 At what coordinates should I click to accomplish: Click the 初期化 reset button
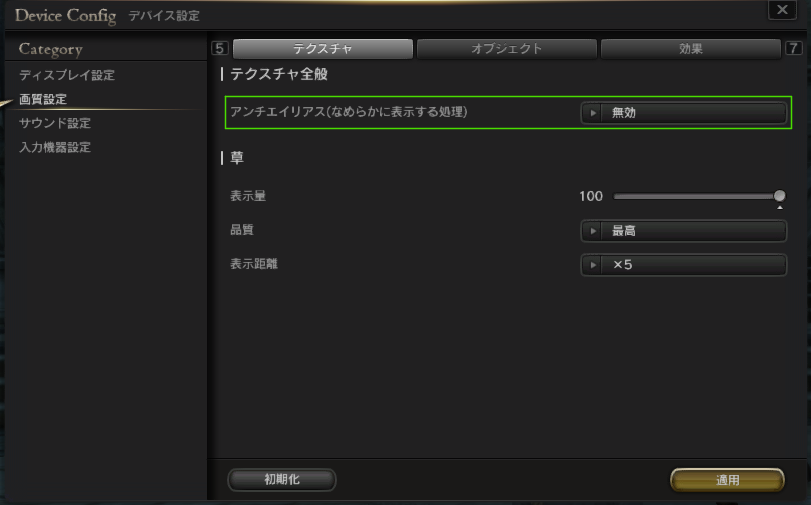click(282, 480)
